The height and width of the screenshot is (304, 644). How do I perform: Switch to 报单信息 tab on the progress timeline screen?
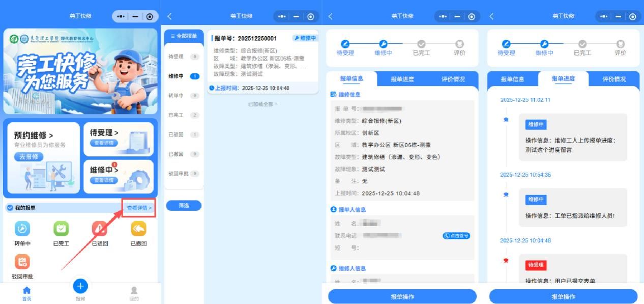512,79
